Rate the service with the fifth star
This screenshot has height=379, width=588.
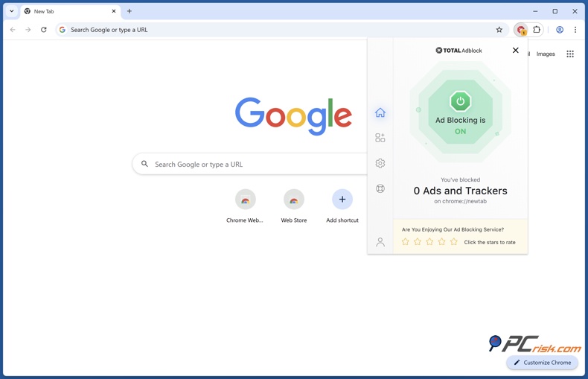point(454,242)
